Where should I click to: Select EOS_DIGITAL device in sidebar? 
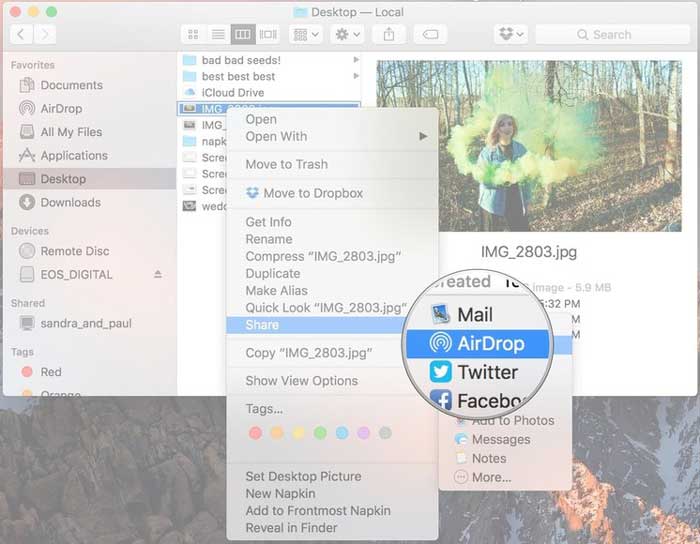pyautogui.click(x=76, y=274)
